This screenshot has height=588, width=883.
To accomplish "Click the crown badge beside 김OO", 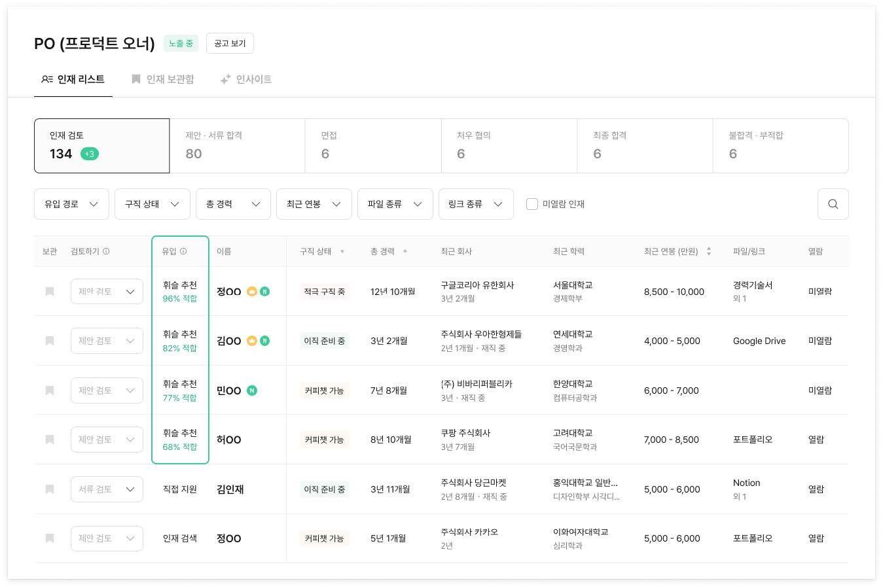I will tap(252, 341).
